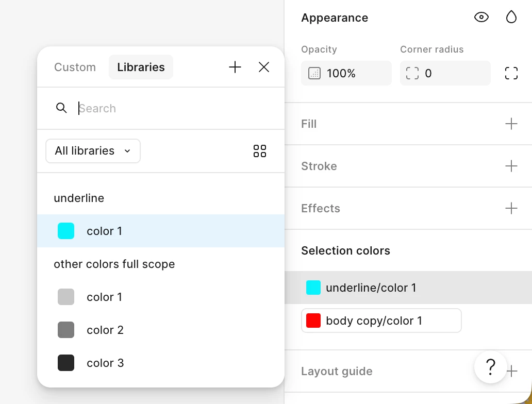Click the corner radius icon beside 0

tap(412, 73)
